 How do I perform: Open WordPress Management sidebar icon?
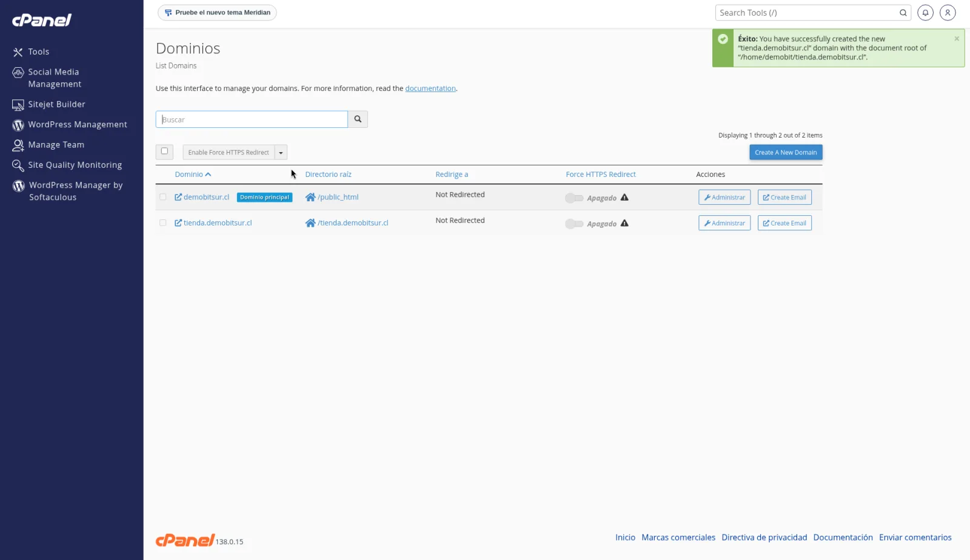18,125
